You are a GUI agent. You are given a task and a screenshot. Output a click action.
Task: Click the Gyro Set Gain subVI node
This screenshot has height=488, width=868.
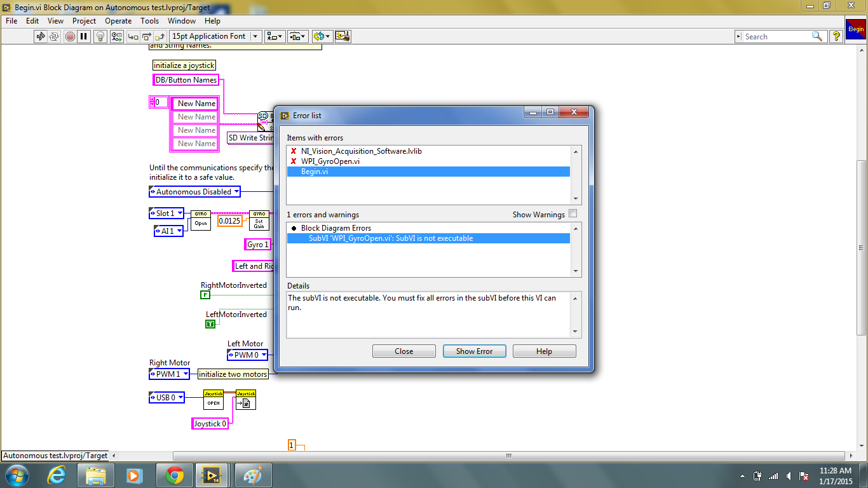click(259, 220)
